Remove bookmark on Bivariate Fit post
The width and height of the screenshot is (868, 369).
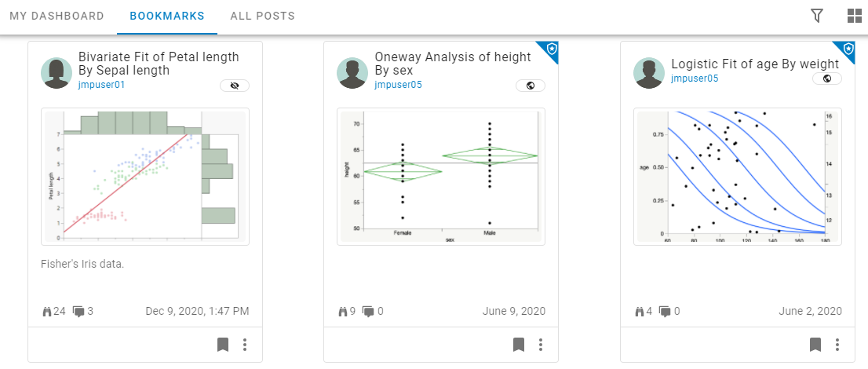[223, 345]
